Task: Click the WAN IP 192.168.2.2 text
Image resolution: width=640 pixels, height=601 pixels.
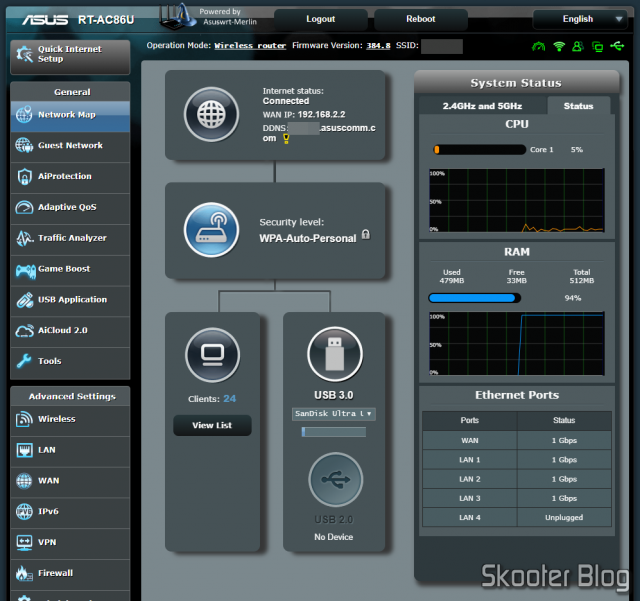Action: (x=321, y=114)
